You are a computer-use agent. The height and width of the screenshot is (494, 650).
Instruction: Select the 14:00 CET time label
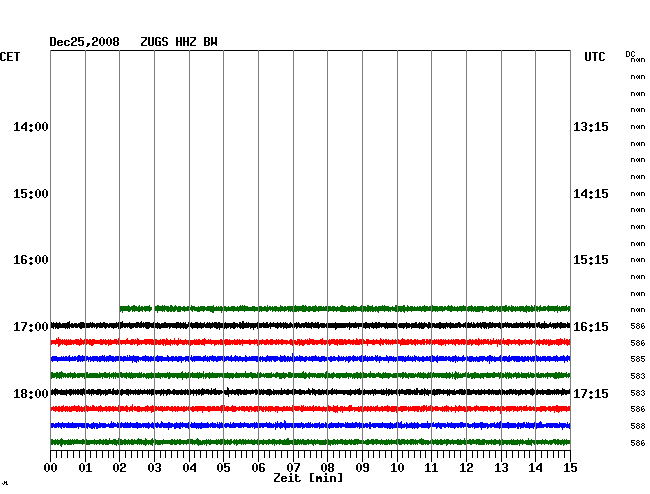(31, 126)
